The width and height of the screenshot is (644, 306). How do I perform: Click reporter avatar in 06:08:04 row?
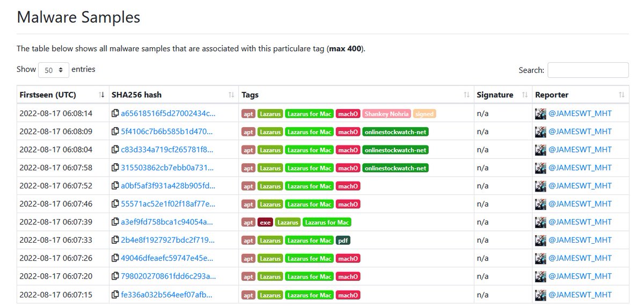pos(540,150)
